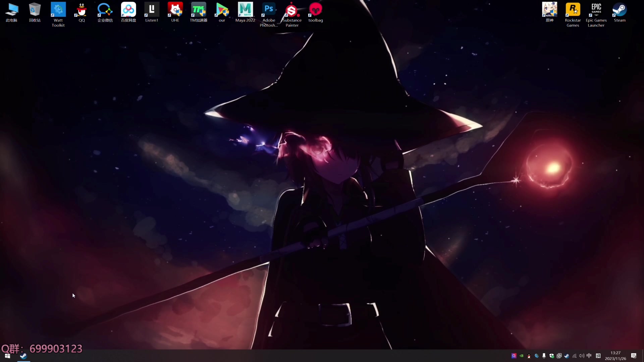Select the Adobe Photoshop desktop shortcut
The height and width of the screenshot is (362, 644).
point(269,15)
